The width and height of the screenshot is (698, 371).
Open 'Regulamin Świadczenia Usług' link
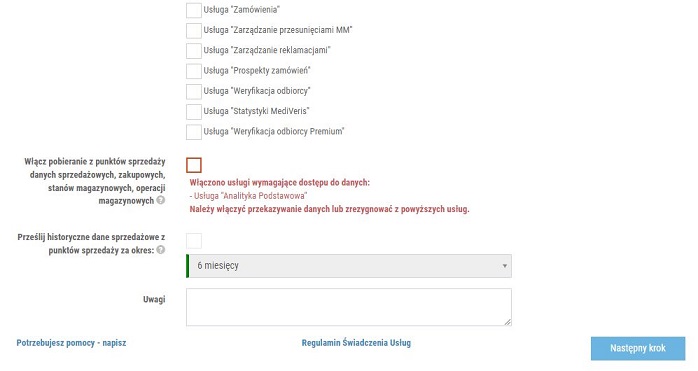coord(356,343)
